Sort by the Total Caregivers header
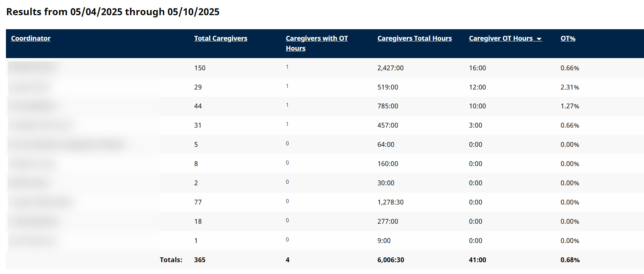 click(220, 38)
